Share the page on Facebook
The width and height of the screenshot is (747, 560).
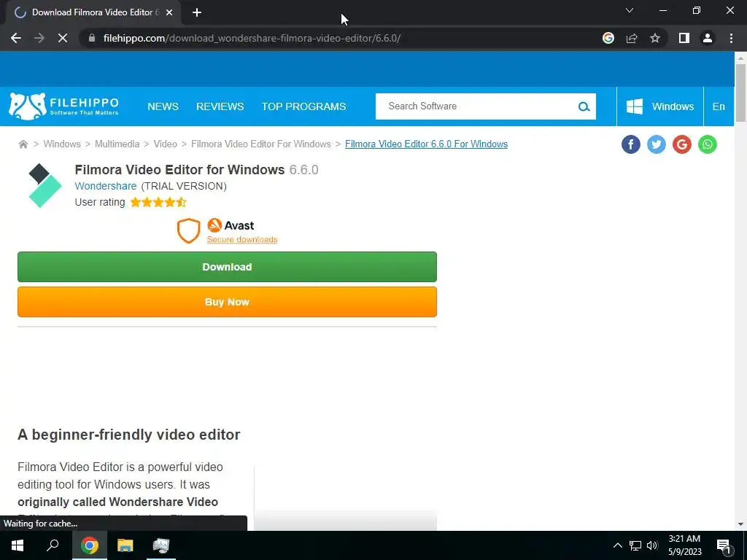coord(631,144)
